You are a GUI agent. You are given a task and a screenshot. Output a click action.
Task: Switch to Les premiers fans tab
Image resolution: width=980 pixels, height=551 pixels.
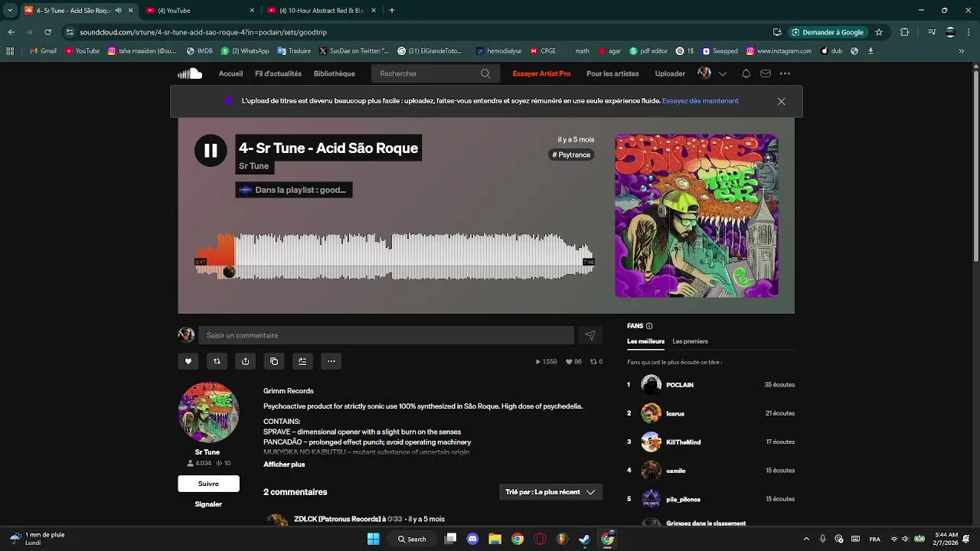[x=690, y=341]
